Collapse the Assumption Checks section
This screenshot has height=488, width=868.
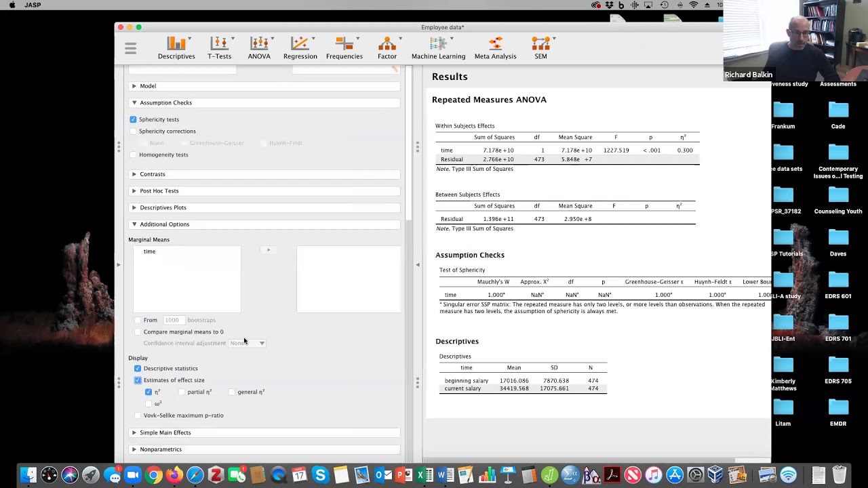pos(264,102)
